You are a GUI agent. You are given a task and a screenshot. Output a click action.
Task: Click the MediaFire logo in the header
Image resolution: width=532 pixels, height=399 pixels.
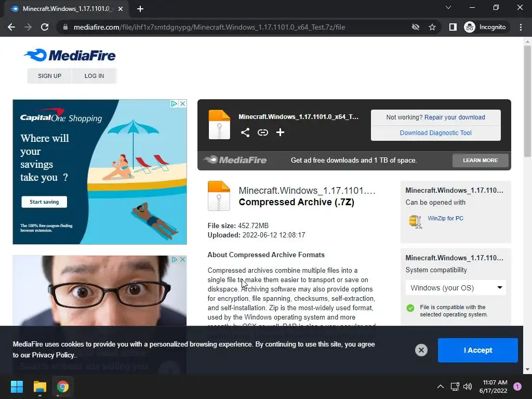[x=70, y=55]
